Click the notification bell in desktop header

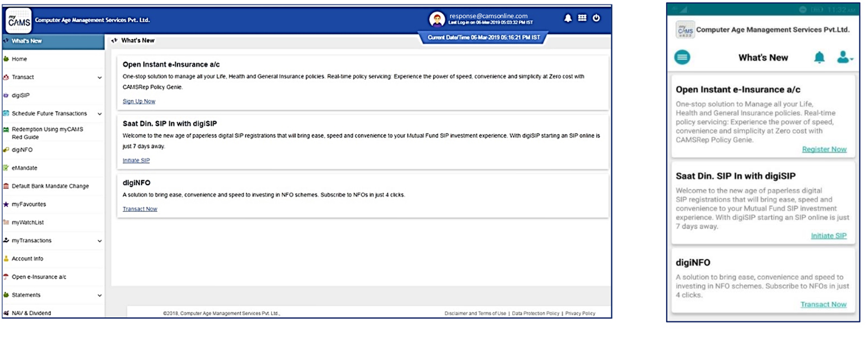point(567,18)
